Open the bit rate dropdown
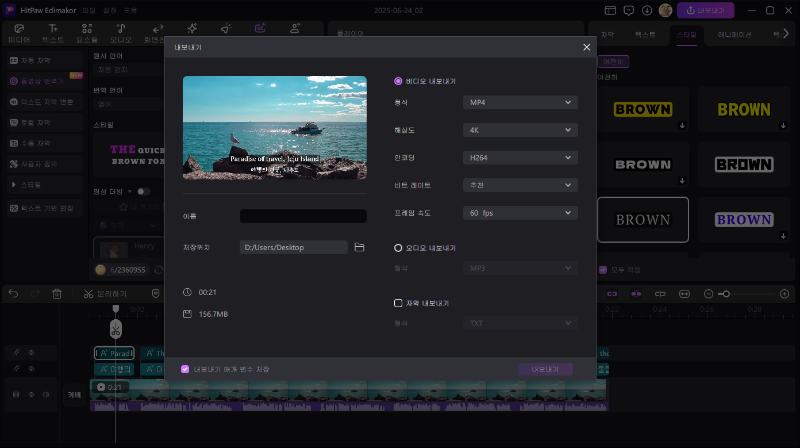This screenshot has height=448, width=800. [x=520, y=185]
